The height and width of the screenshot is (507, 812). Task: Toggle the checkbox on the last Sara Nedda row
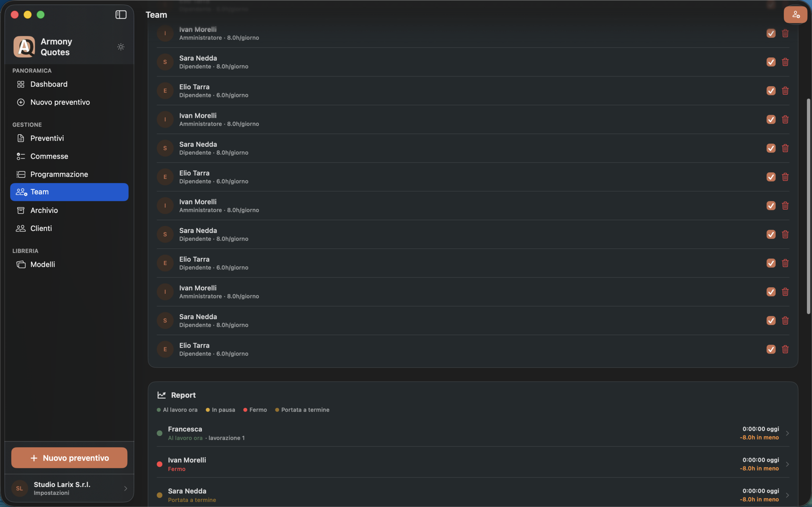point(771,320)
